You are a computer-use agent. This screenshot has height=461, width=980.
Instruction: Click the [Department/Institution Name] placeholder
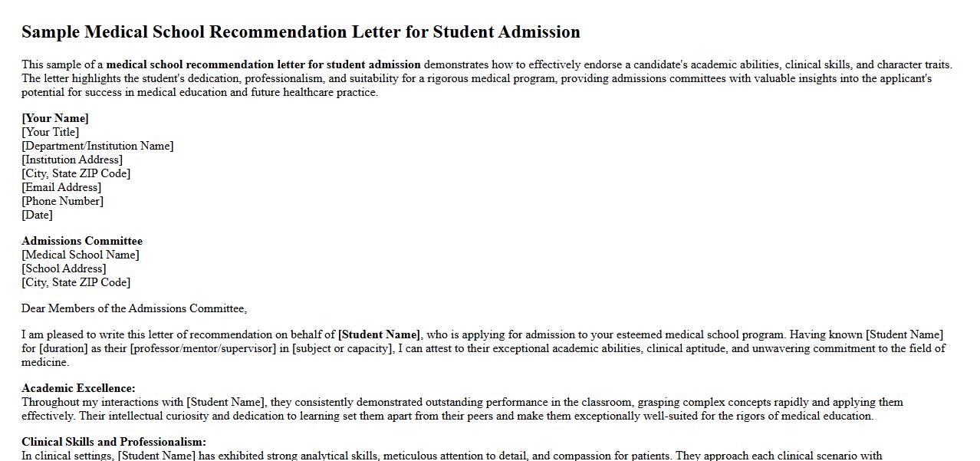[x=97, y=146]
